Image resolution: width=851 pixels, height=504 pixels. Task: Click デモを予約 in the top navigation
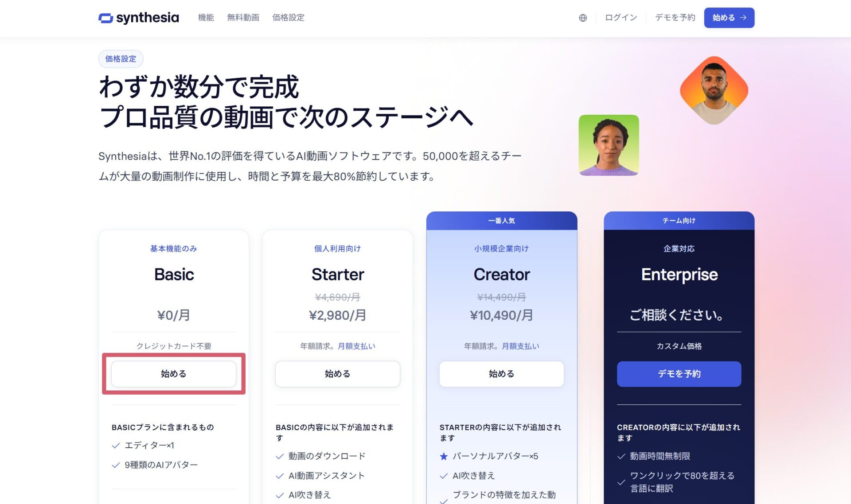pyautogui.click(x=675, y=18)
